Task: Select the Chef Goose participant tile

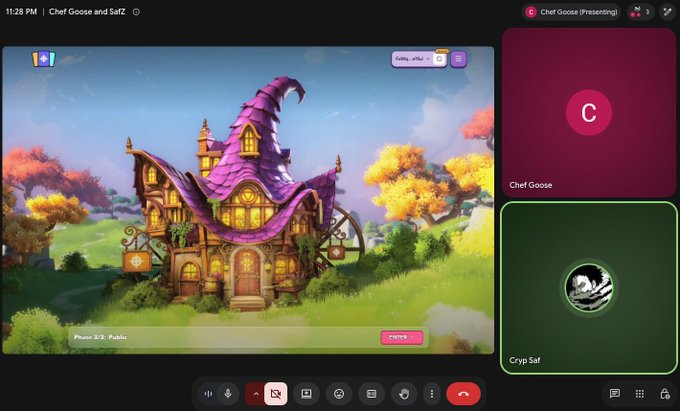Action: coord(589,113)
